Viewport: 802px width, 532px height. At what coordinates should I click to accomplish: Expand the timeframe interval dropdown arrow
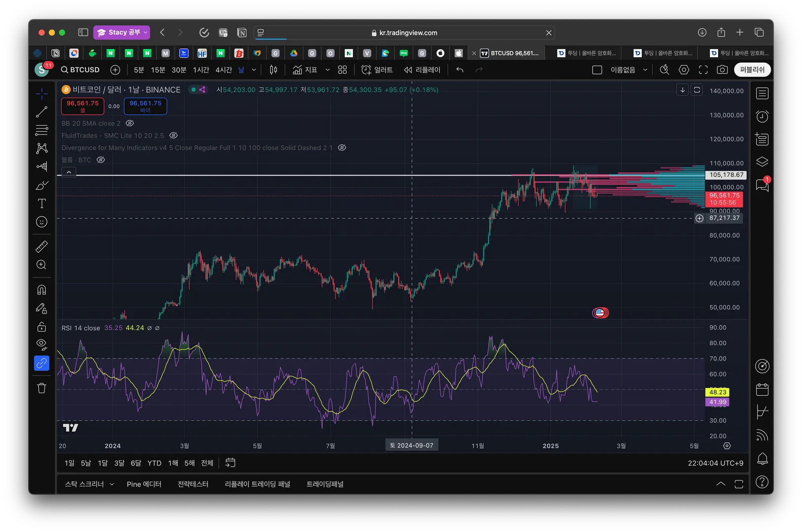[254, 70]
